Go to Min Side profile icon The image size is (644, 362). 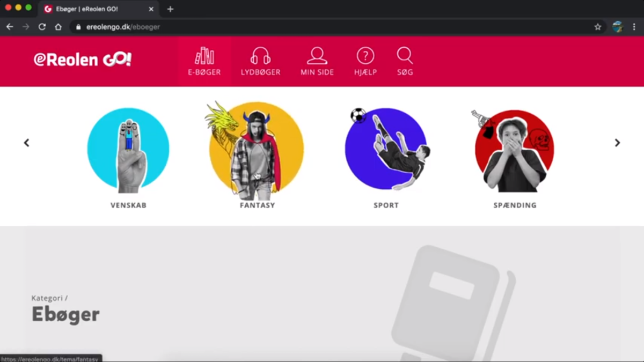click(x=317, y=56)
